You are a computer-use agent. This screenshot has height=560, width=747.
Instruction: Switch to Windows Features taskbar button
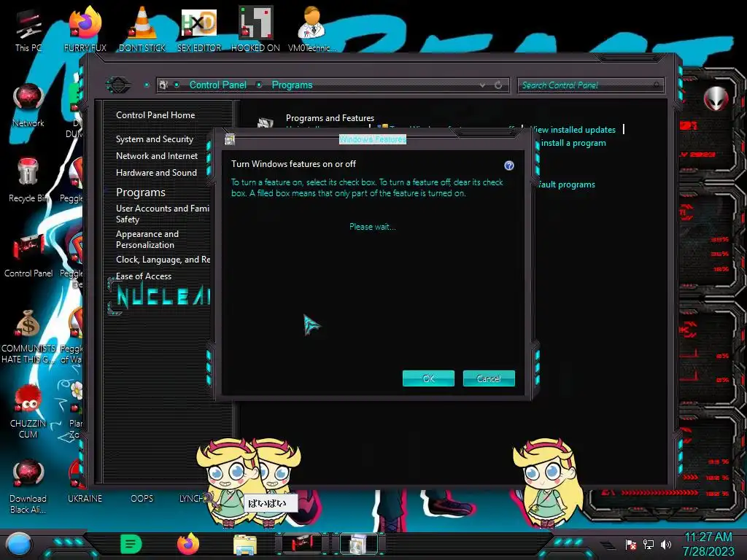point(359,544)
